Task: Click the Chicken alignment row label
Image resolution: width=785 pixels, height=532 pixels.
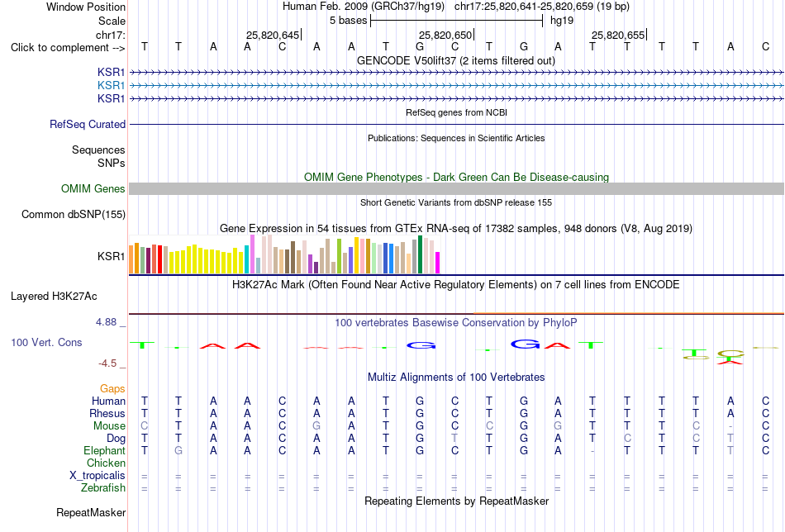Action: coord(106,463)
